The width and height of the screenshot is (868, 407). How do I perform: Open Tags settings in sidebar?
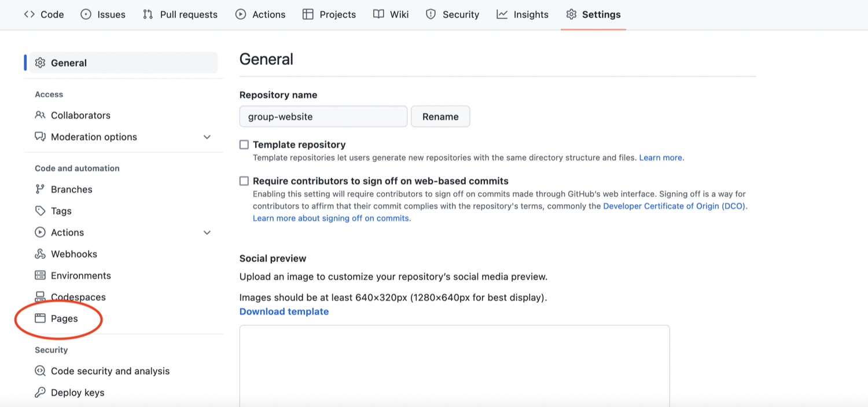[61, 211]
